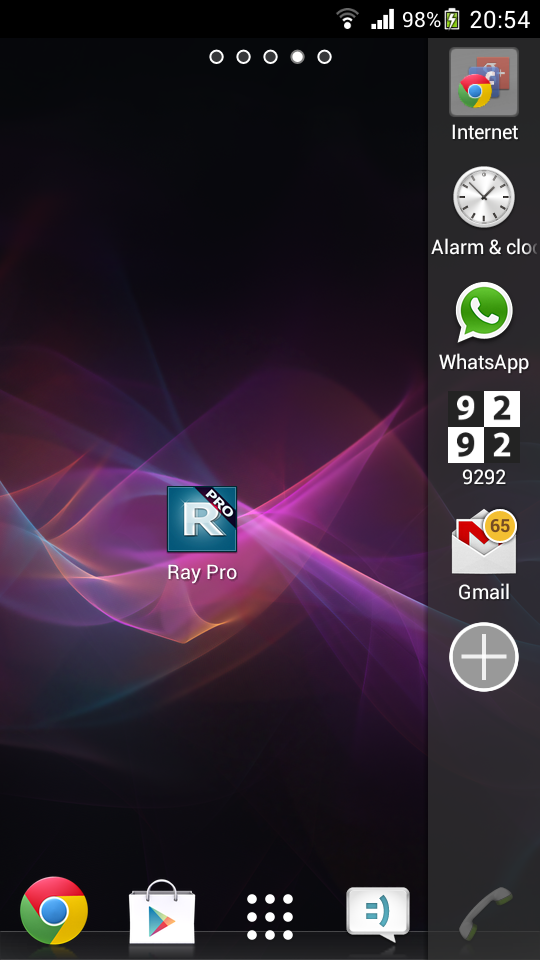Image resolution: width=540 pixels, height=960 pixels.
Task: Tap the 98% battery percentage text
Action: pyautogui.click(x=421, y=20)
